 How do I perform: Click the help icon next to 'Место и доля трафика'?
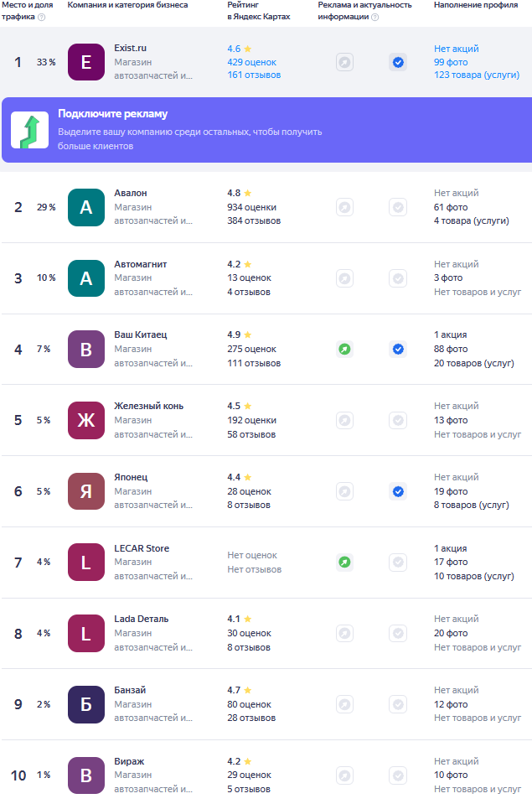click(x=42, y=17)
